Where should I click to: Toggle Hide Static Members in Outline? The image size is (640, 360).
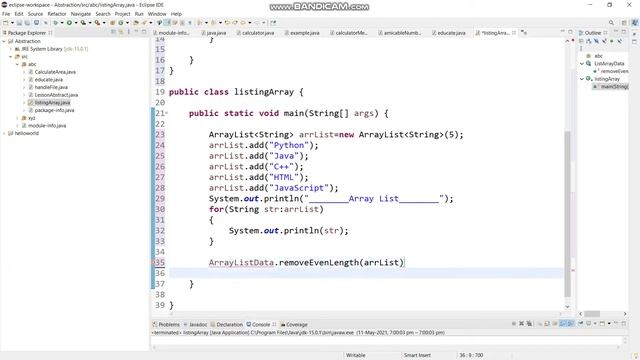tap(604, 41)
